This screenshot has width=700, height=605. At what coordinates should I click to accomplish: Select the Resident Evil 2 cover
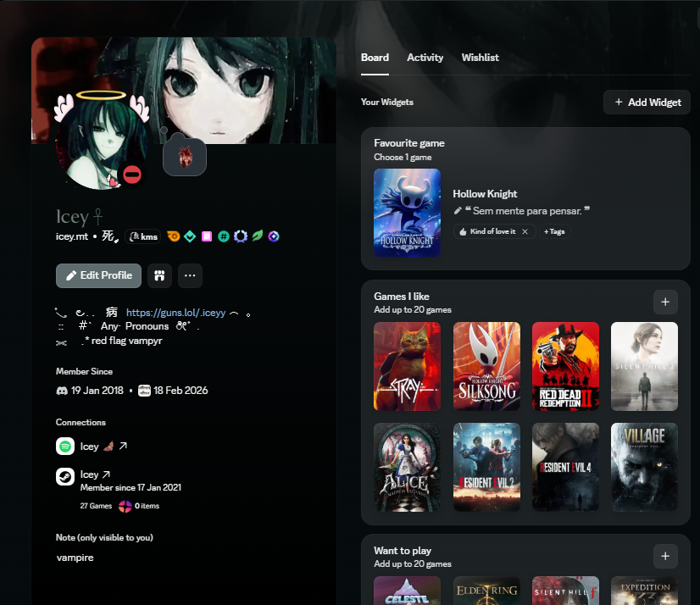click(x=486, y=467)
